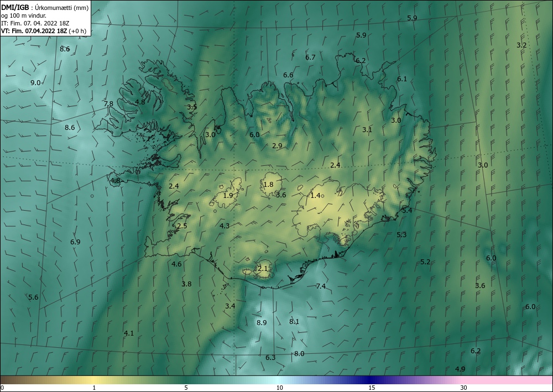
Task: Click the color bar tick label 5
Action: (186, 388)
